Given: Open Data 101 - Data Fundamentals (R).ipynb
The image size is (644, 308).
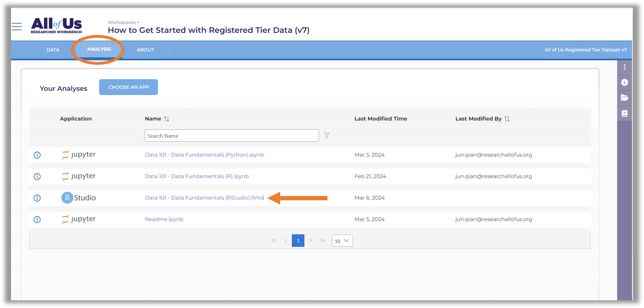Looking at the screenshot, I should [x=197, y=176].
